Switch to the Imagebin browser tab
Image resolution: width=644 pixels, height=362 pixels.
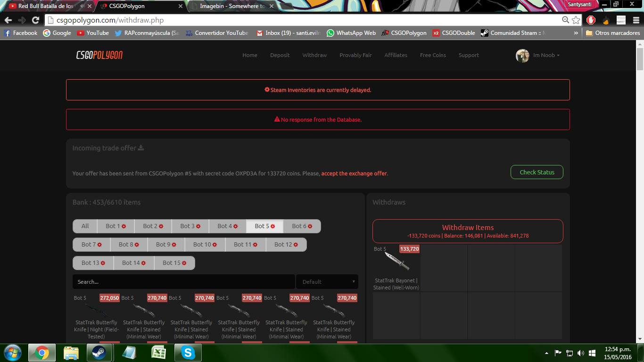231,6
